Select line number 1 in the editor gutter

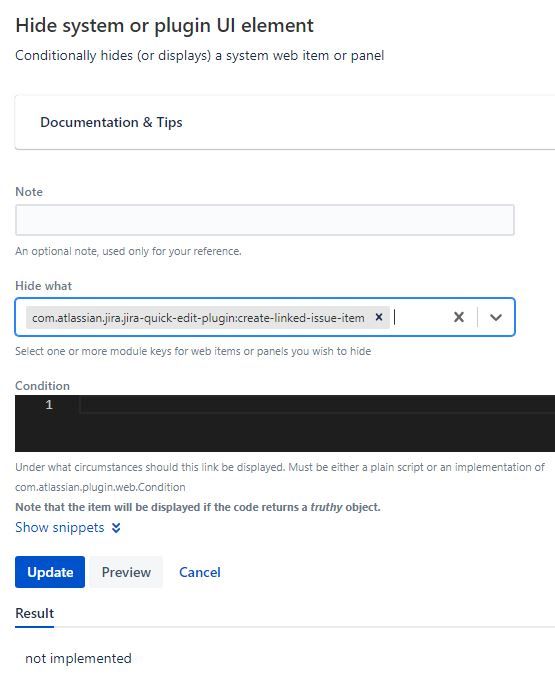49,405
